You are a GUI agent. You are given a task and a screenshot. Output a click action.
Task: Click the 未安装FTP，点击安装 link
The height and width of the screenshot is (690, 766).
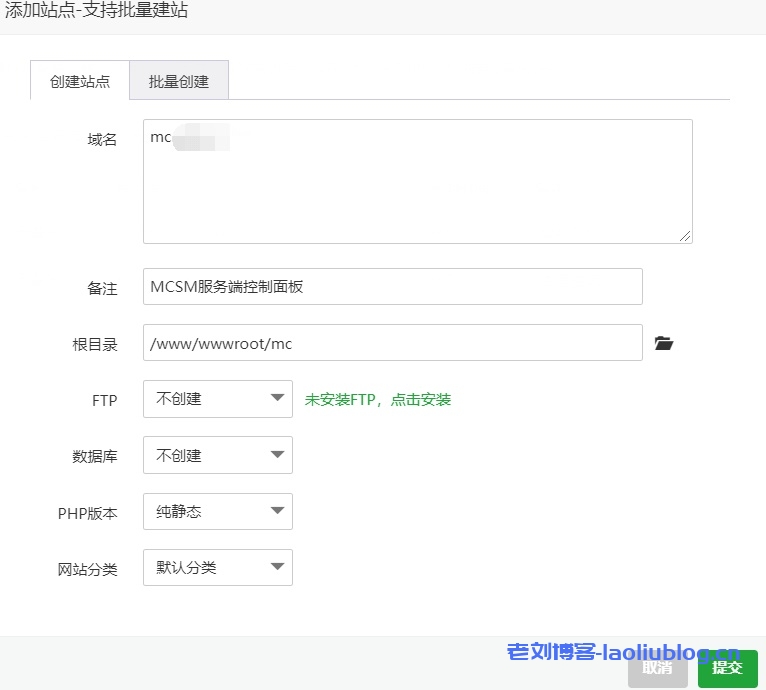click(378, 400)
